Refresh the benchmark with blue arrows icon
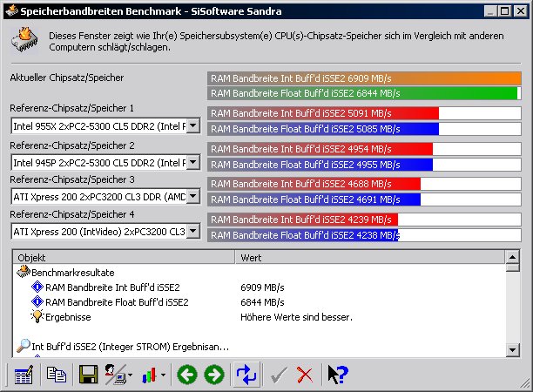Viewport: 533px width, 392px height. pos(246,375)
